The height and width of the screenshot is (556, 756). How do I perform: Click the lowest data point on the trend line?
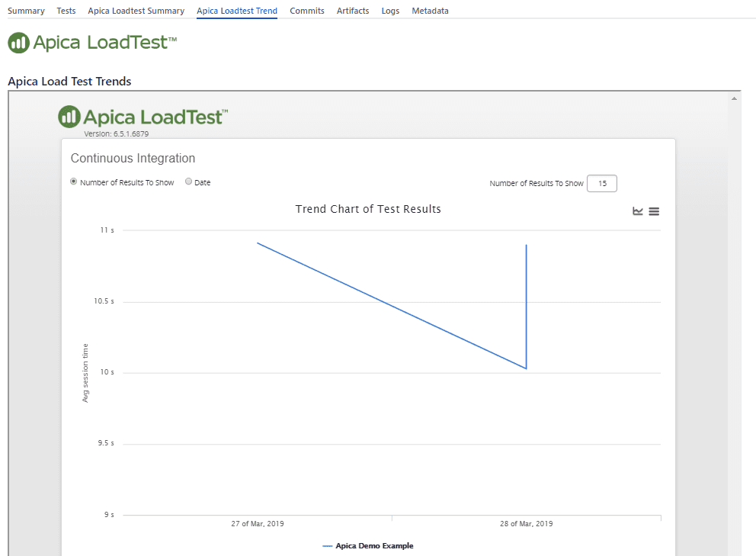coord(526,368)
